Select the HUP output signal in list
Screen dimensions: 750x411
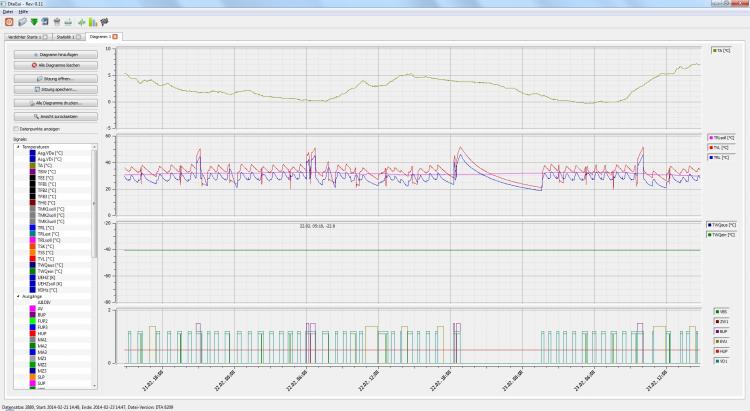[x=42, y=333]
